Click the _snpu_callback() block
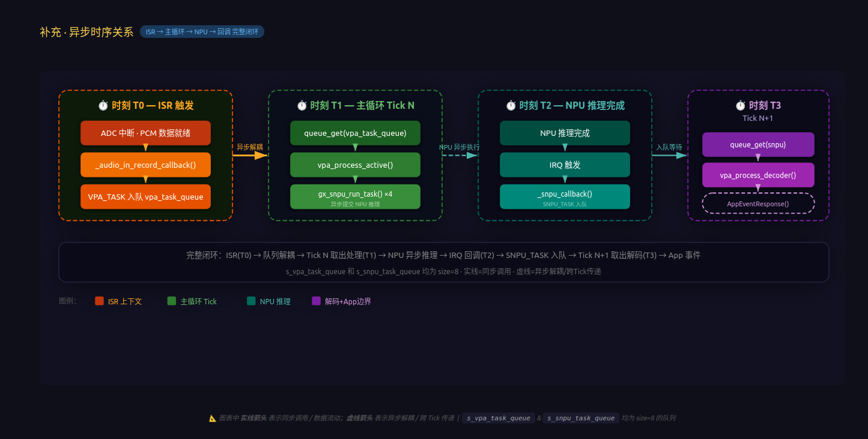This screenshot has height=439, width=868. [565, 197]
